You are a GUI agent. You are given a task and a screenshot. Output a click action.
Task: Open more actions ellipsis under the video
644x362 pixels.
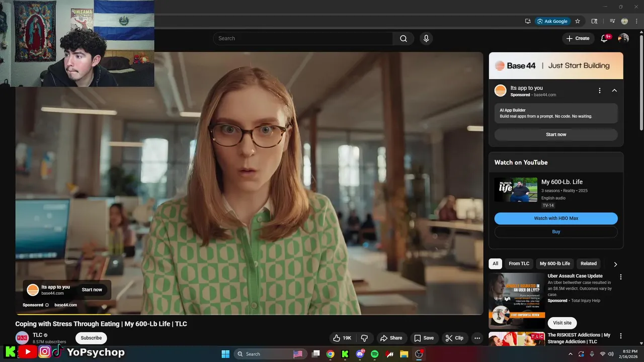(477, 338)
